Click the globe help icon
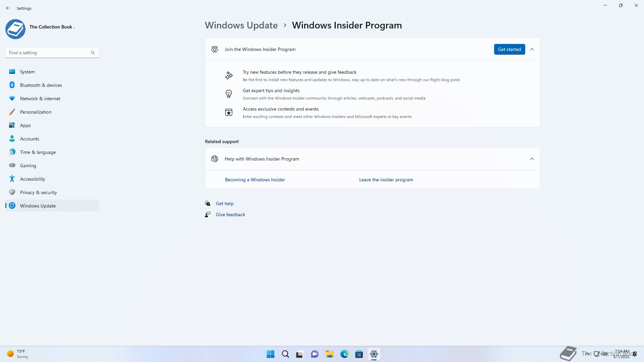This screenshot has width=644, height=362. point(215,159)
